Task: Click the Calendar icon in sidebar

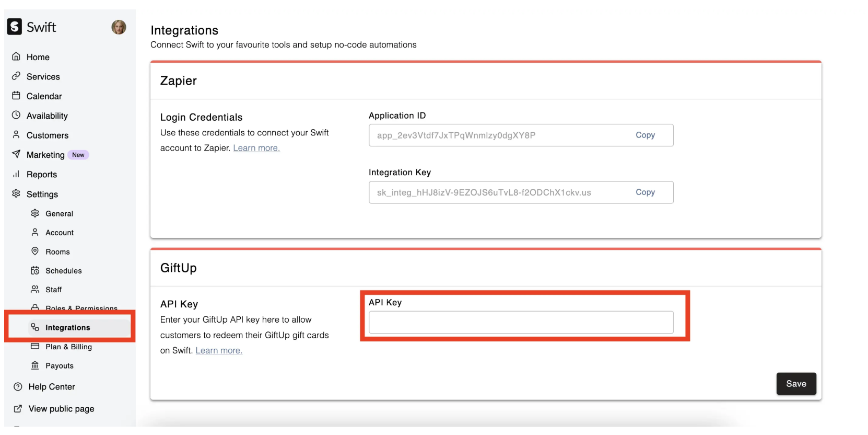Action: [x=16, y=96]
